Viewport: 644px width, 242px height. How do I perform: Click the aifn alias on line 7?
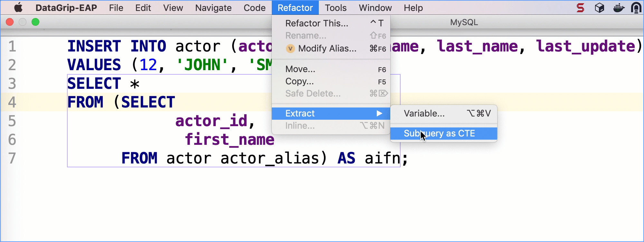pyautogui.click(x=383, y=158)
